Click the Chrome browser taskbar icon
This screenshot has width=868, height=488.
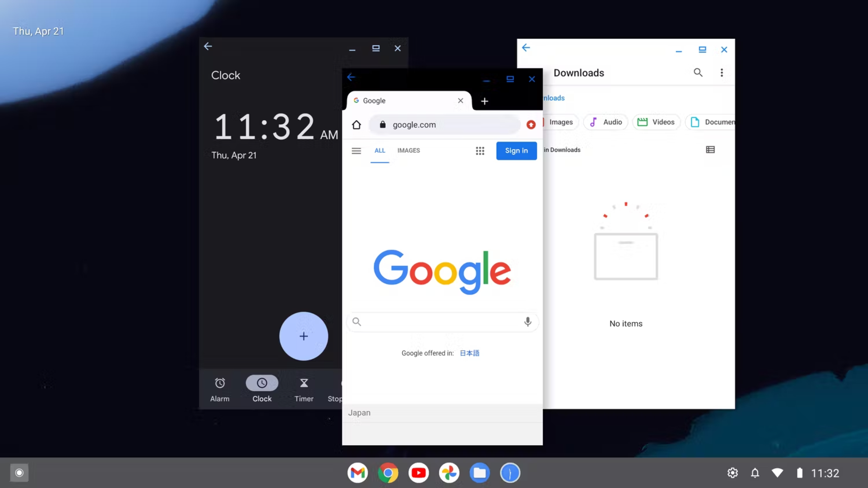388,472
